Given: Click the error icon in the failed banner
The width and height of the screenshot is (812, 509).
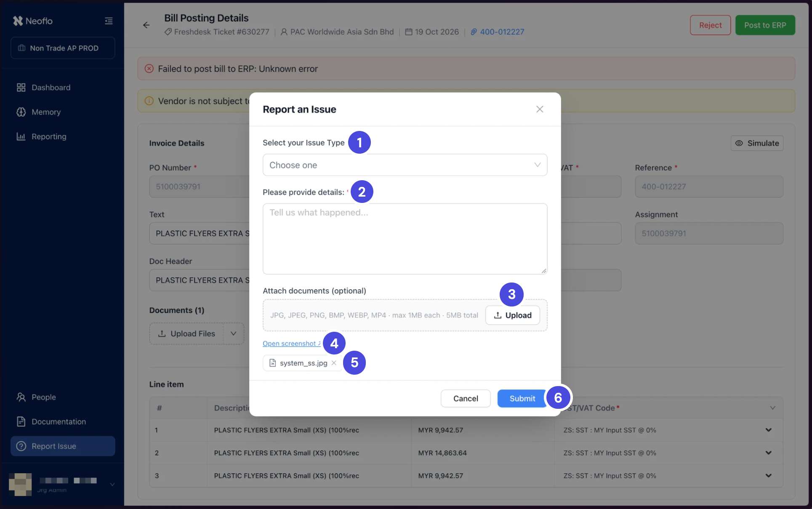Looking at the screenshot, I should 149,69.
